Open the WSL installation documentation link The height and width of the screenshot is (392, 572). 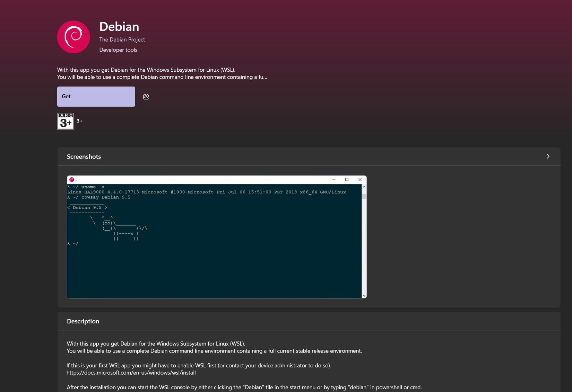point(131,373)
